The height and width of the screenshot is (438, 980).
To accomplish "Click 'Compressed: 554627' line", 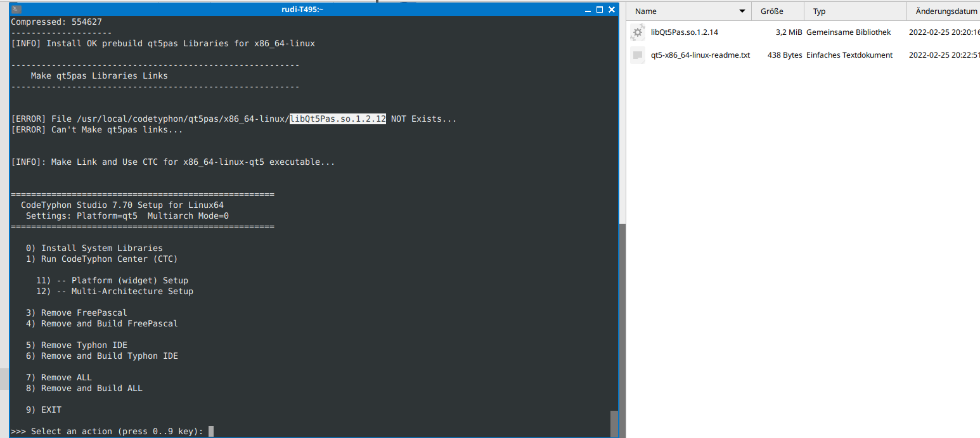I will [x=56, y=22].
